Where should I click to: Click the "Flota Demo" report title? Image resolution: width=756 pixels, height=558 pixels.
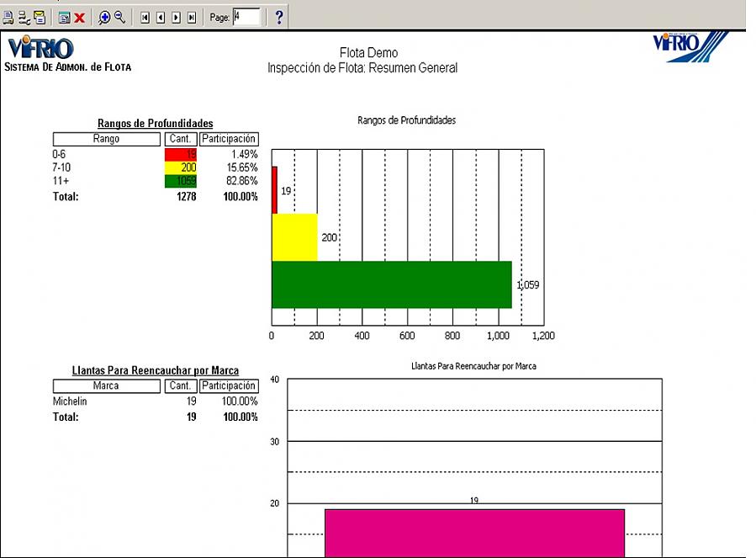(369, 53)
